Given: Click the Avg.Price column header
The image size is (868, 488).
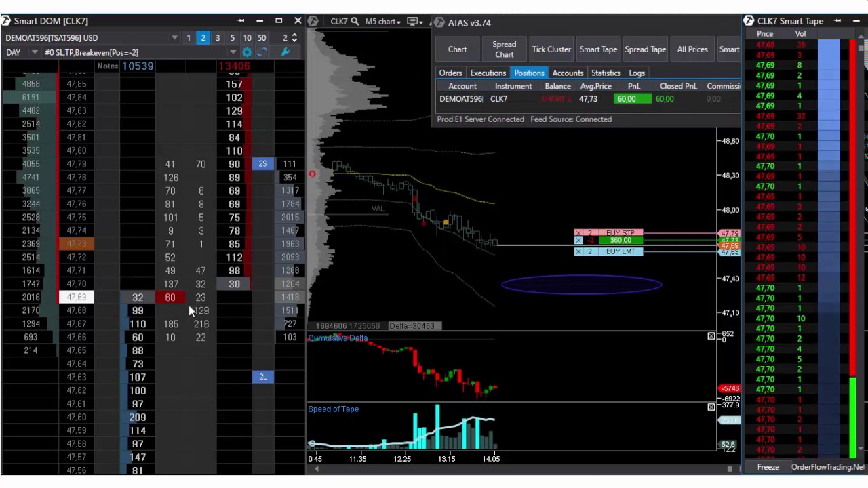Looking at the screenshot, I should 595,87.
